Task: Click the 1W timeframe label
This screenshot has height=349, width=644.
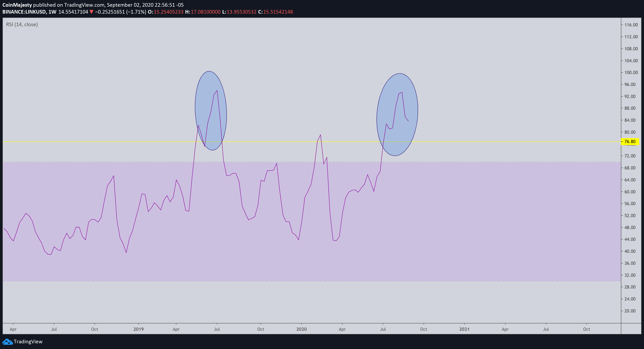Action: [x=52, y=12]
